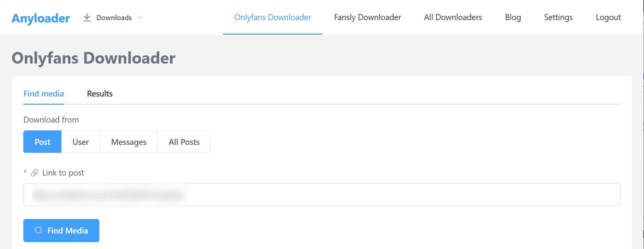This screenshot has width=644, height=249.
Task: Click the Anyloader logo
Action: pyautogui.click(x=41, y=18)
